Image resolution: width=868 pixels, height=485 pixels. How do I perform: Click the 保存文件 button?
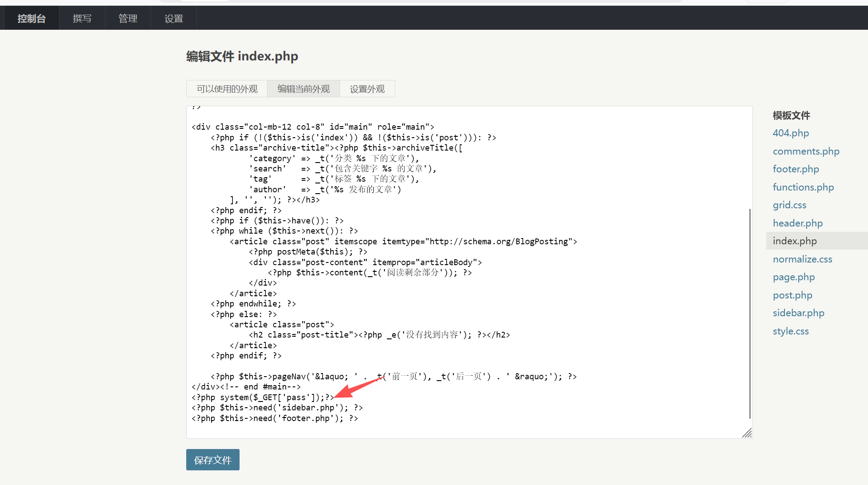(212, 460)
